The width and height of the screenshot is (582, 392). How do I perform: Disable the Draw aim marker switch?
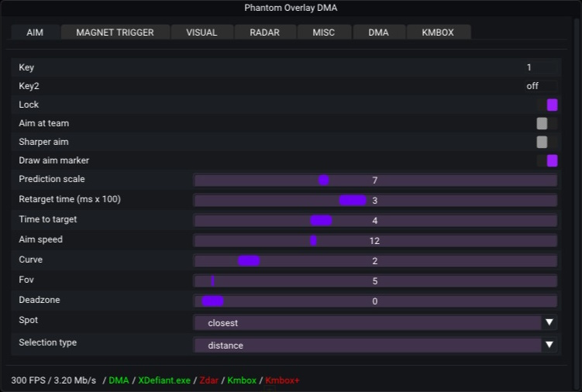click(x=547, y=160)
